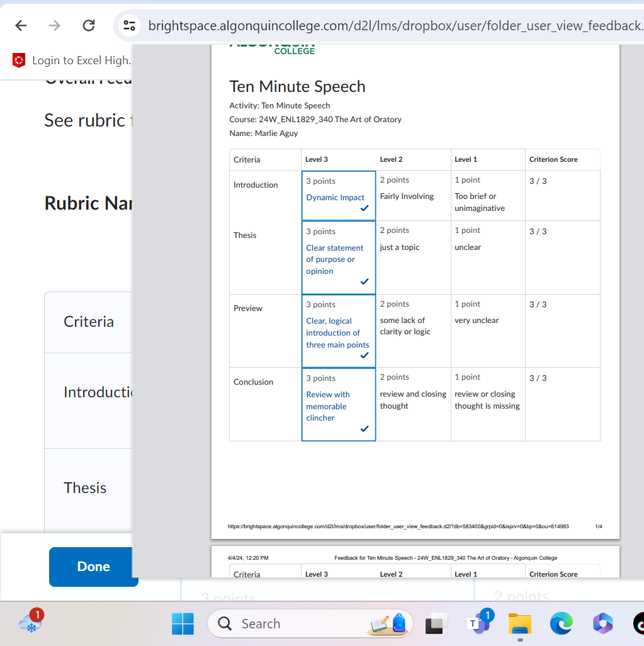644x646 pixels.
Task: Click 'review and closing thought' cell
Action: (413, 400)
